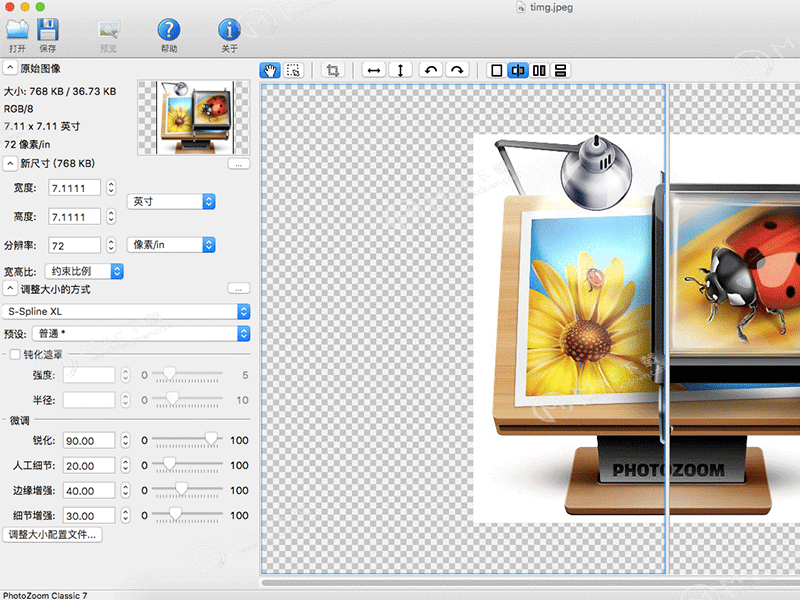Click the 边缘增强 value field
This screenshot has height=600, width=800.
(89, 490)
